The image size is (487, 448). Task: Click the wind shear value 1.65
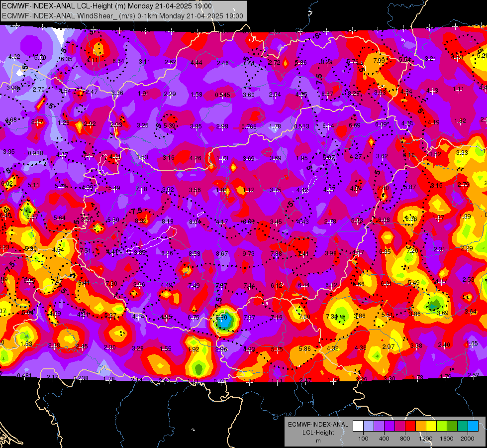point(472,343)
